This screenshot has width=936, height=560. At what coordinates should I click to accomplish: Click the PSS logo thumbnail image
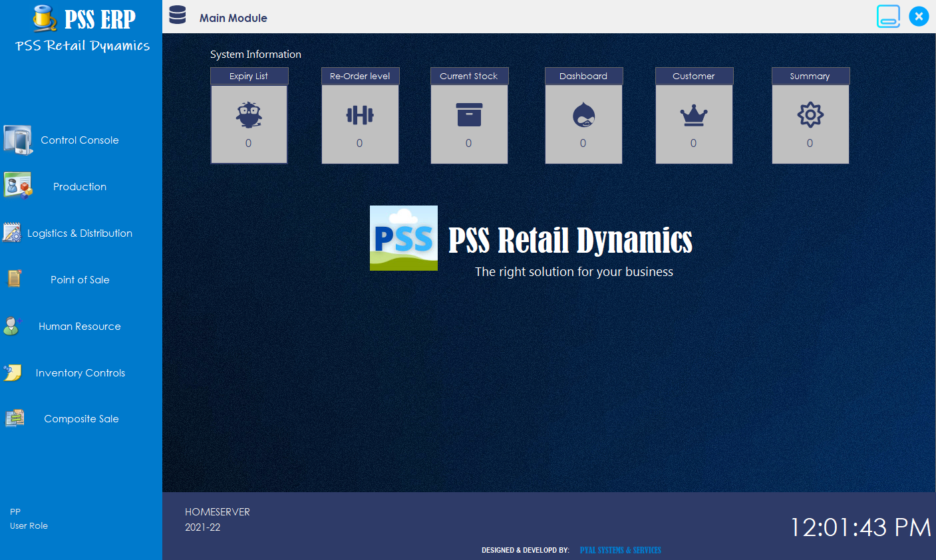click(x=403, y=237)
